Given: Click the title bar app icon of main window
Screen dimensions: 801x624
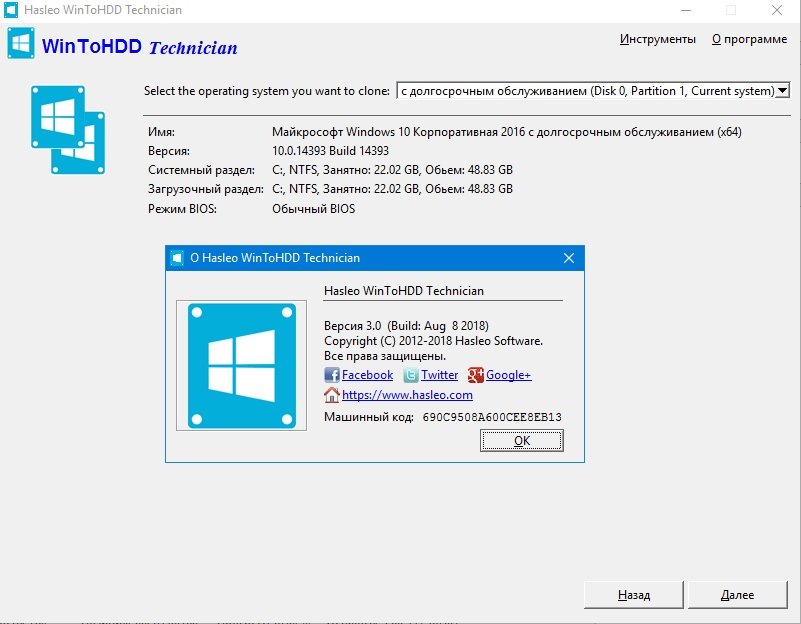Looking at the screenshot, I should click(x=11, y=10).
